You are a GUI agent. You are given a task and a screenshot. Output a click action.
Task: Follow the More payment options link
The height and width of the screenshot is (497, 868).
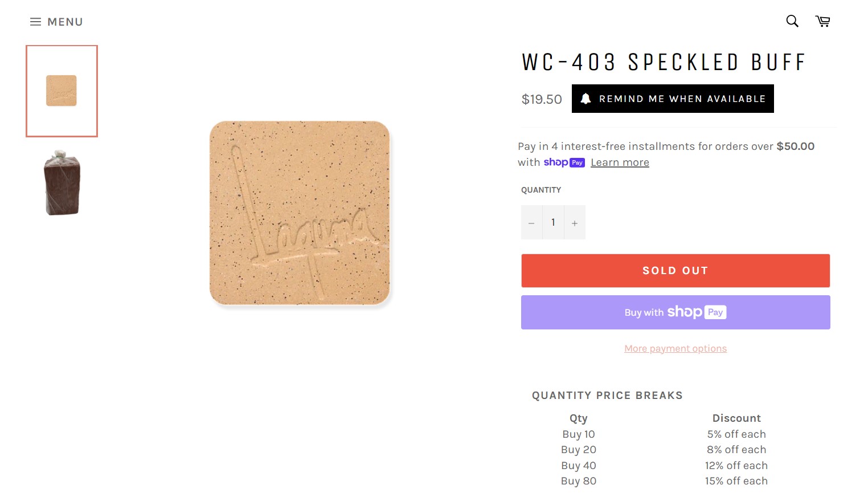pos(675,348)
